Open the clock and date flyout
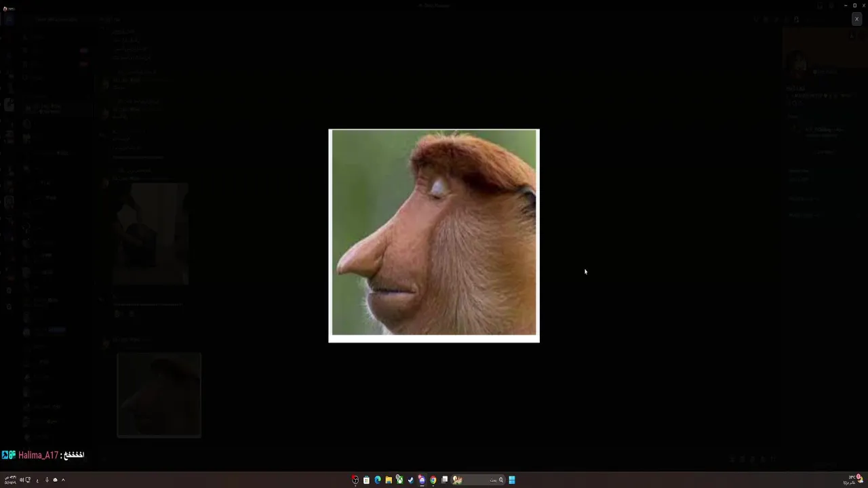 [10, 480]
